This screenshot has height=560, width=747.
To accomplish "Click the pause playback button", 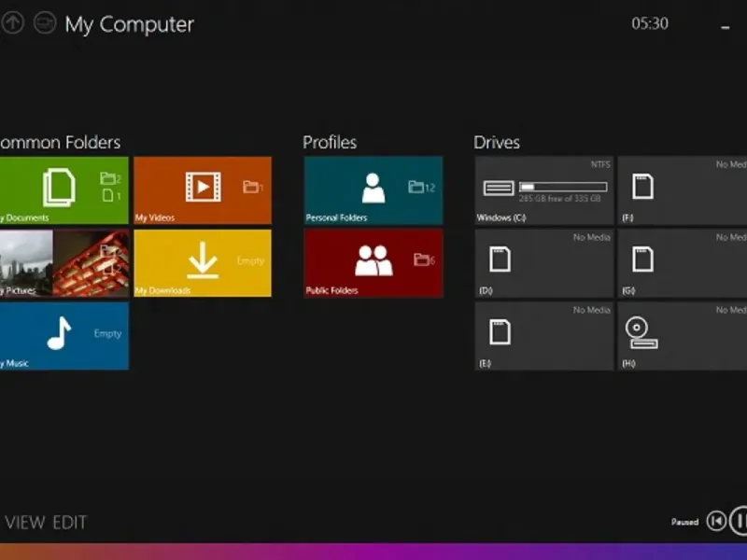I will pyautogui.click(x=739, y=521).
